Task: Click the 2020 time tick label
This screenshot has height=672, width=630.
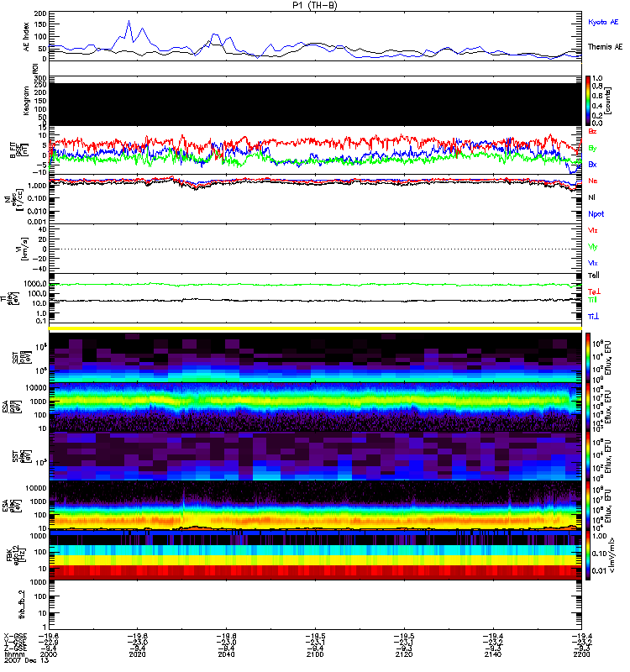Action: 137,654
